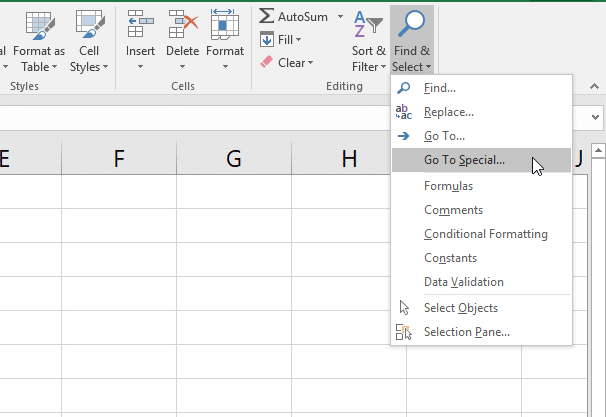Select Data Validation in the menu
This screenshot has height=417, width=606.
coord(482,282)
